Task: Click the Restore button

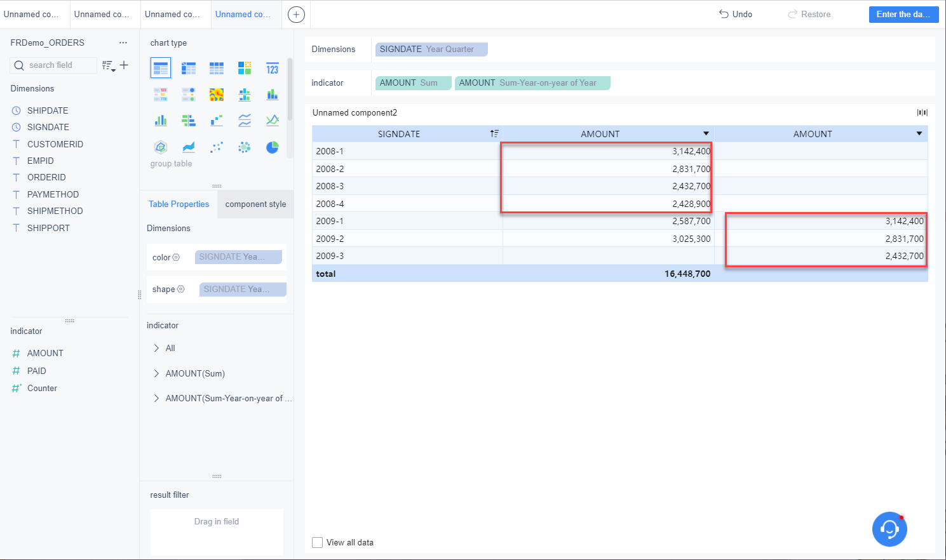Action: pos(809,14)
